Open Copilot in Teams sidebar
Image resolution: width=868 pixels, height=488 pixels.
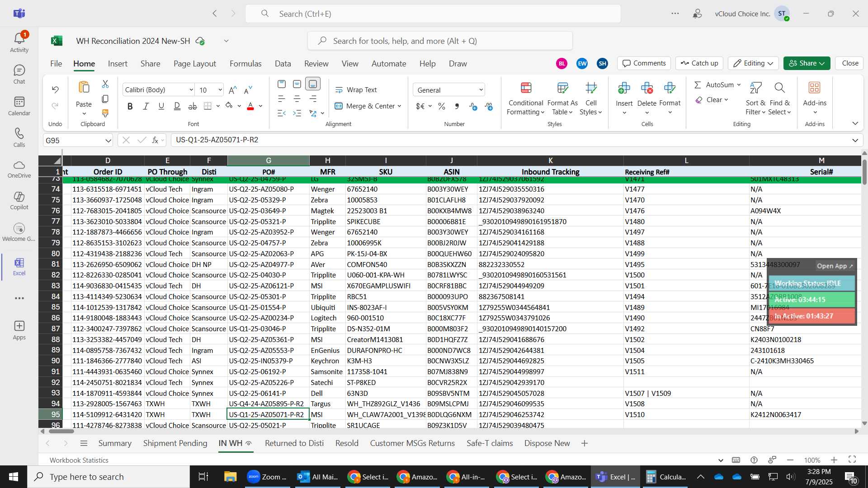(x=19, y=201)
